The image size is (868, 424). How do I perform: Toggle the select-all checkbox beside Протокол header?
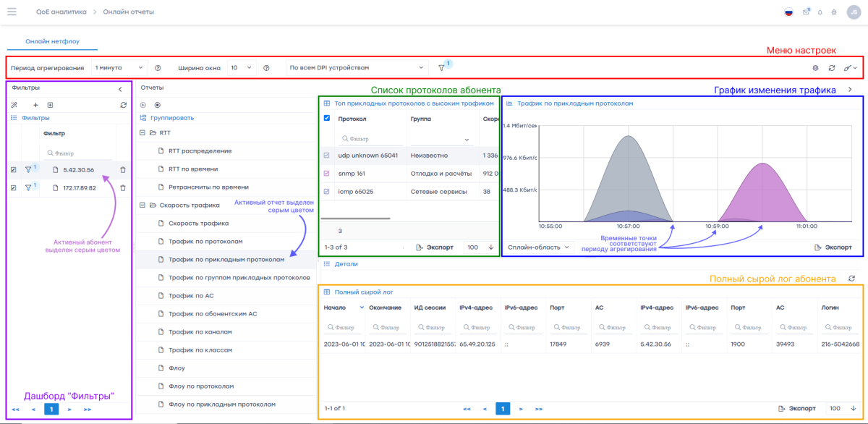point(327,119)
